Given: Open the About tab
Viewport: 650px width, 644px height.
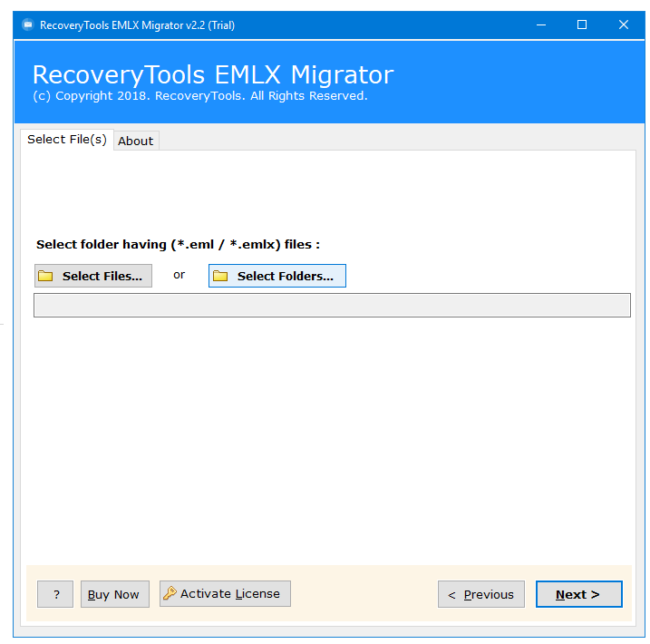Looking at the screenshot, I should 136,141.
